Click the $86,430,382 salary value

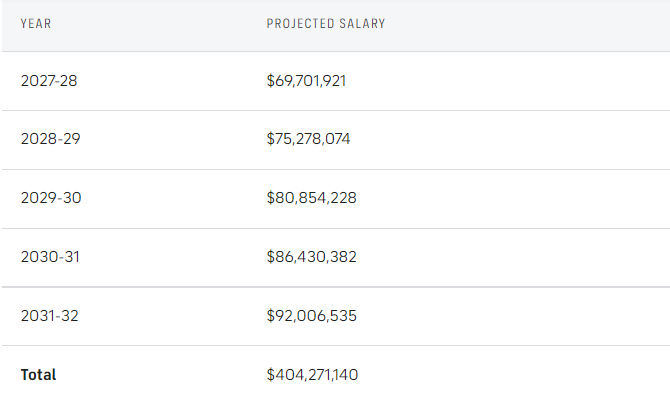pyautogui.click(x=311, y=257)
